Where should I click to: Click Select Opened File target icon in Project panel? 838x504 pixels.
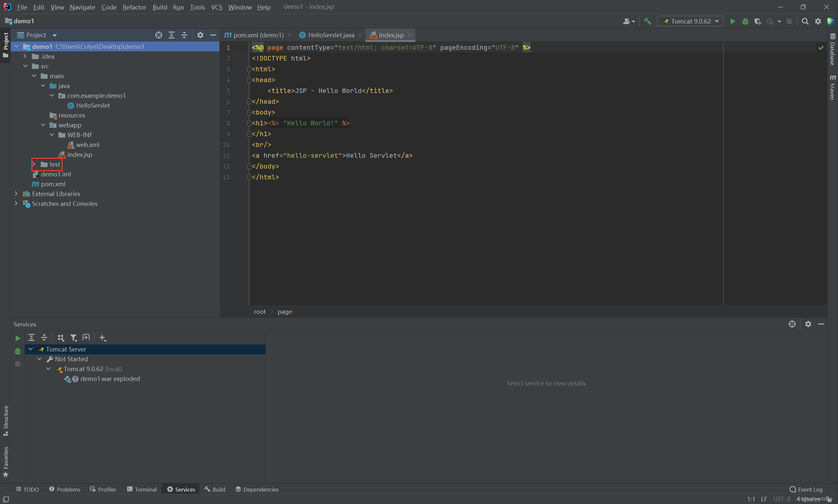pos(159,35)
